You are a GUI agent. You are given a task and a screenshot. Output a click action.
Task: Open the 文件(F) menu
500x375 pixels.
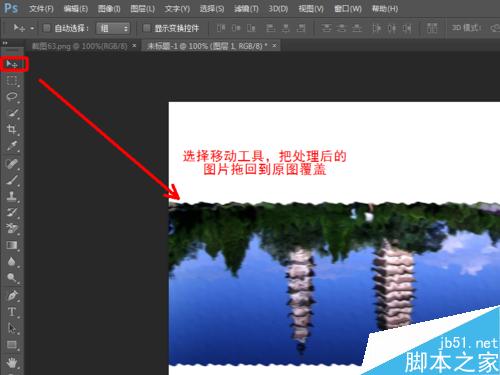click(x=41, y=9)
